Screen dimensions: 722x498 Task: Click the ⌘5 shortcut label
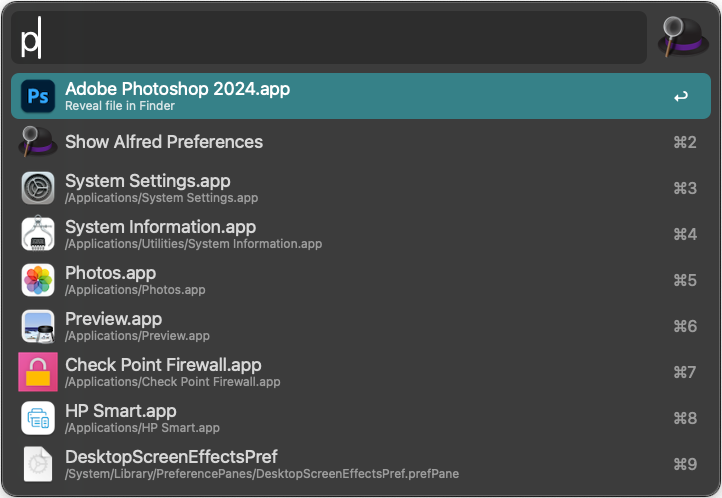pyautogui.click(x=685, y=280)
